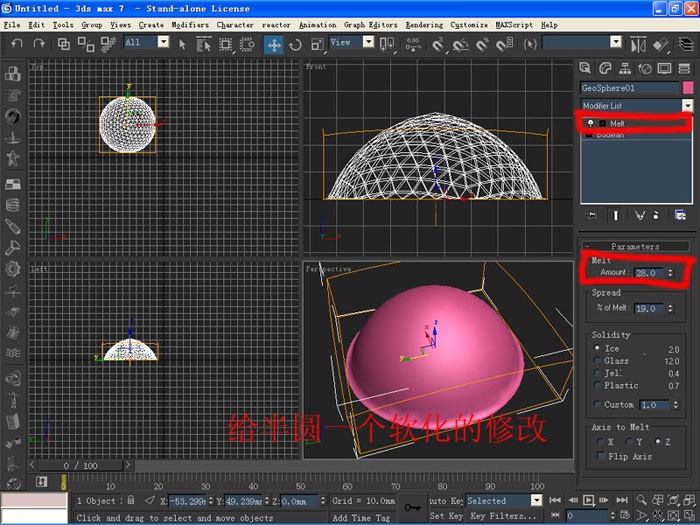This screenshot has width=700, height=525.
Task: Switch to the Modify command panel tab
Action: [x=605, y=68]
